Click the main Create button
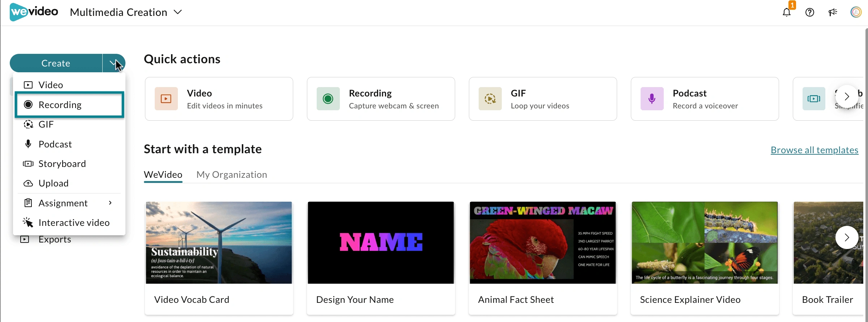The height and width of the screenshot is (322, 868). click(56, 63)
